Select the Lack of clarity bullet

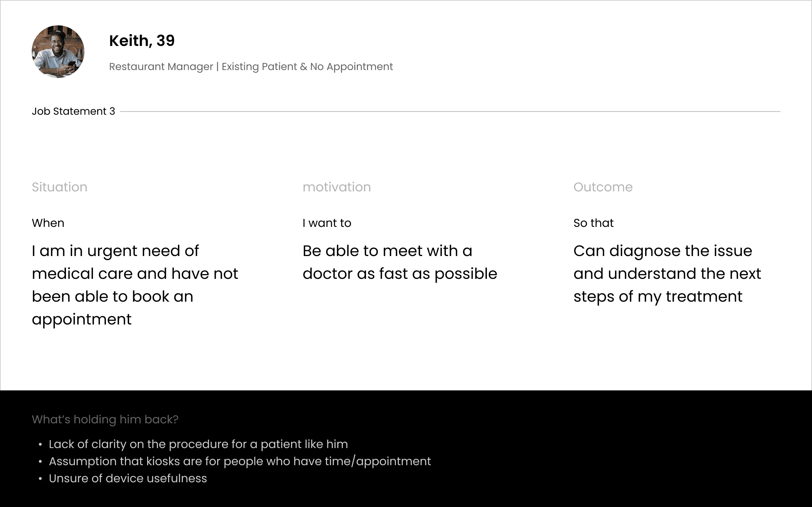click(x=198, y=444)
